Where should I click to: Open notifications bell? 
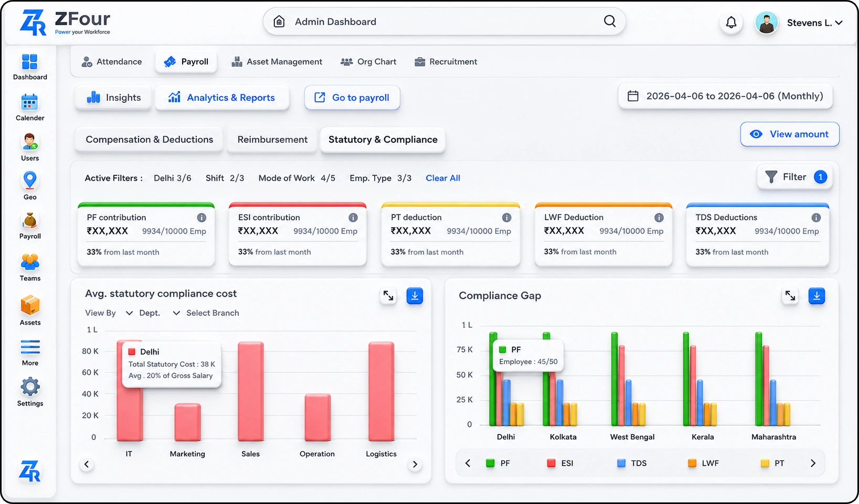731,23
